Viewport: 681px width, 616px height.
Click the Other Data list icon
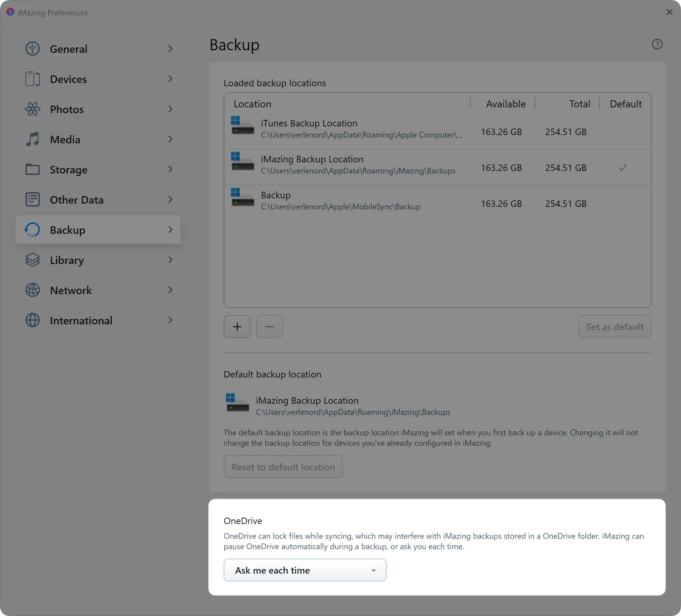[x=33, y=199]
